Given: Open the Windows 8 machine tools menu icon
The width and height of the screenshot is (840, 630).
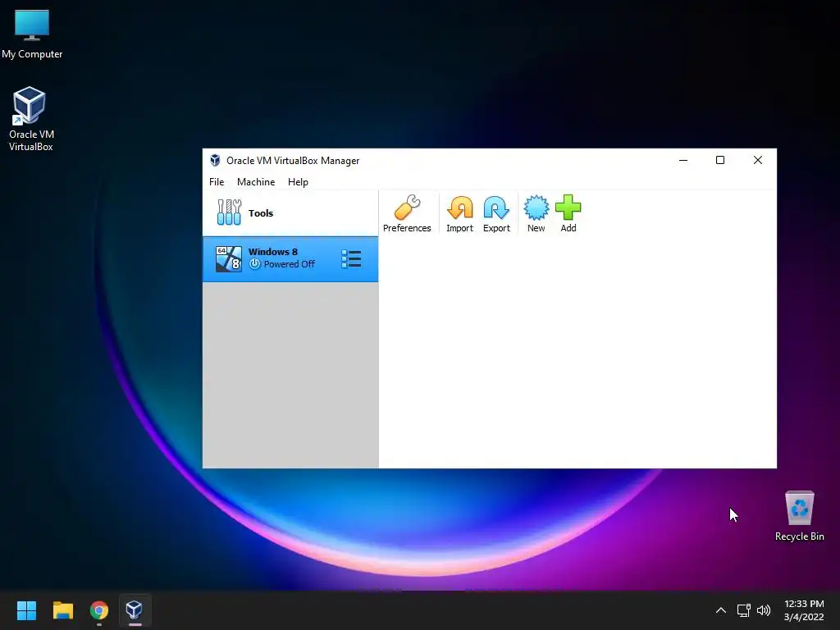Looking at the screenshot, I should (351, 259).
